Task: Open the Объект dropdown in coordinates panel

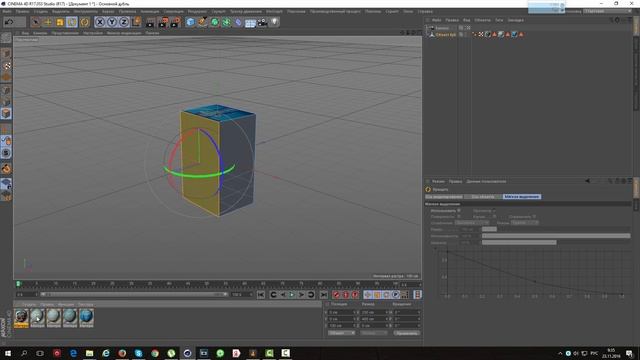Action: point(341,333)
